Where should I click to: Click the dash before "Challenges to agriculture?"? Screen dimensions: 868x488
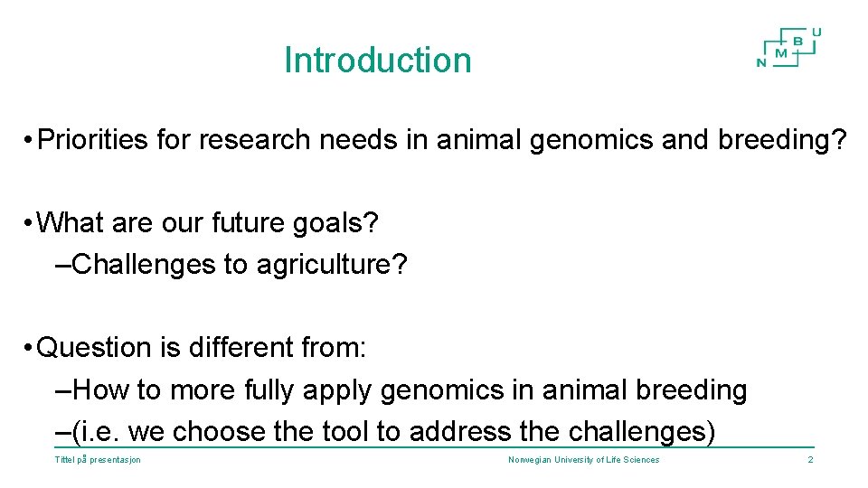pyautogui.click(x=62, y=265)
